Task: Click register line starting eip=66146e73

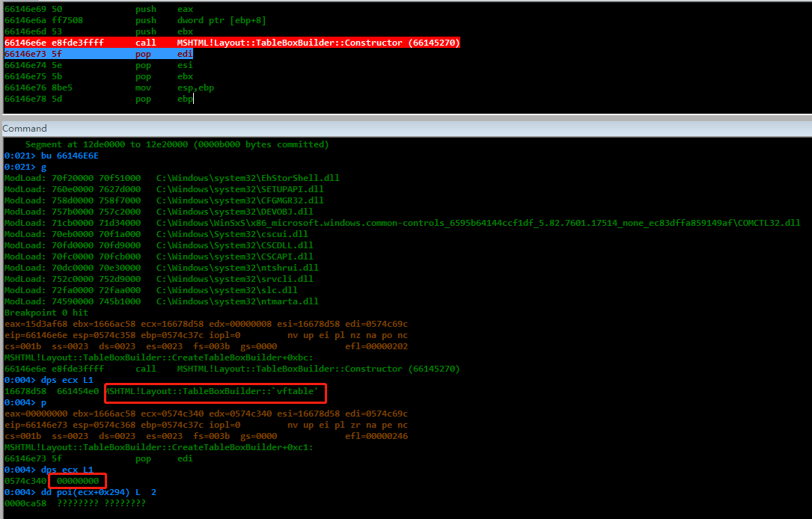Action: (x=206, y=425)
